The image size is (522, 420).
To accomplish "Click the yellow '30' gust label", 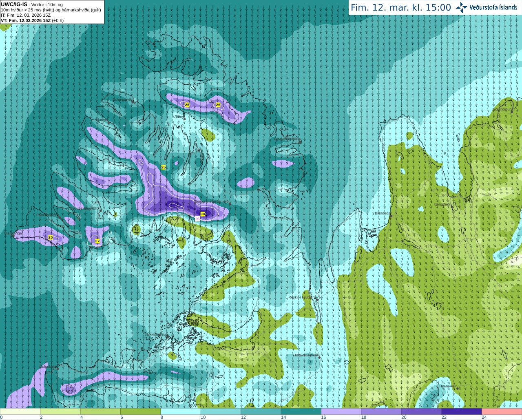I will tap(203, 214).
